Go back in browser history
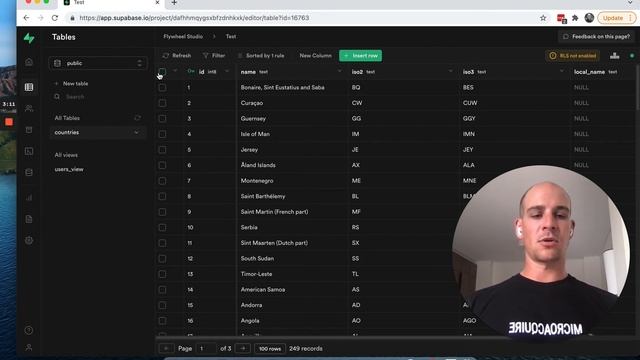The image size is (640, 360). click(x=27, y=18)
